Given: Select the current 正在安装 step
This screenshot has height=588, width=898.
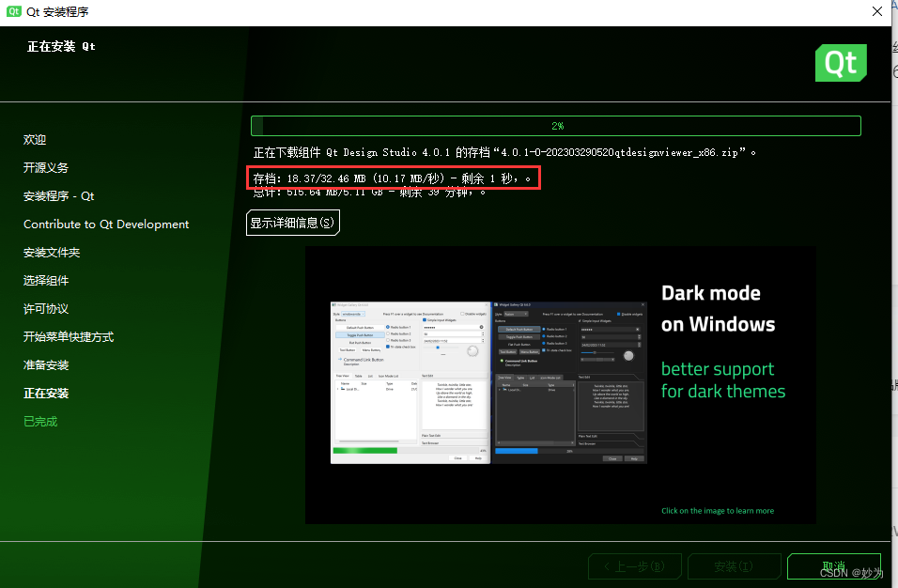Looking at the screenshot, I should tap(46, 394).
